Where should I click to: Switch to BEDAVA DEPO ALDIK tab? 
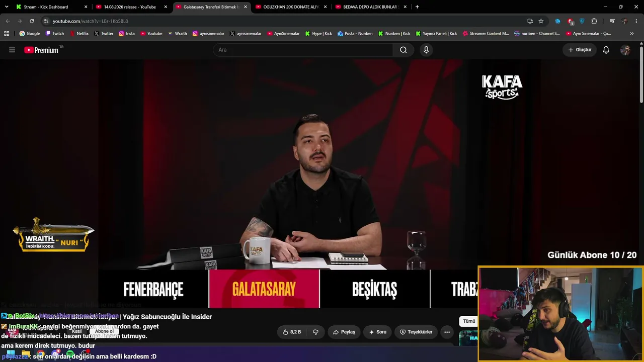[371, 7]
